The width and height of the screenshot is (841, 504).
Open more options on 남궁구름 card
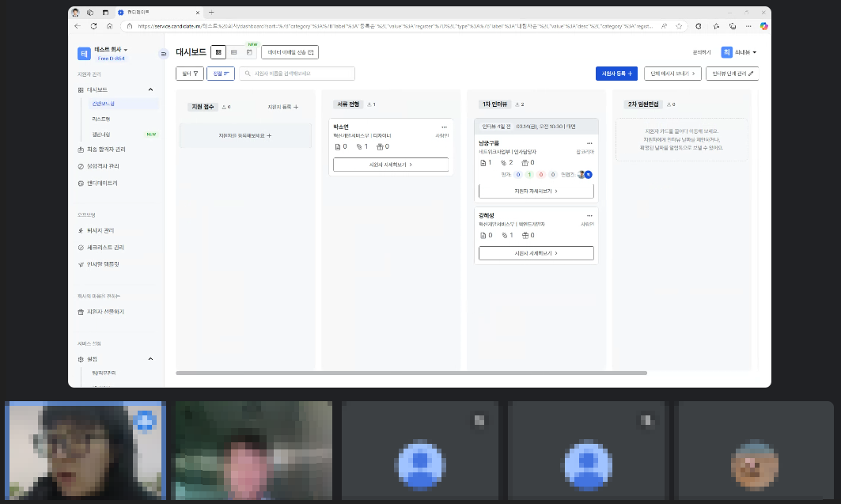click(589, 143)
